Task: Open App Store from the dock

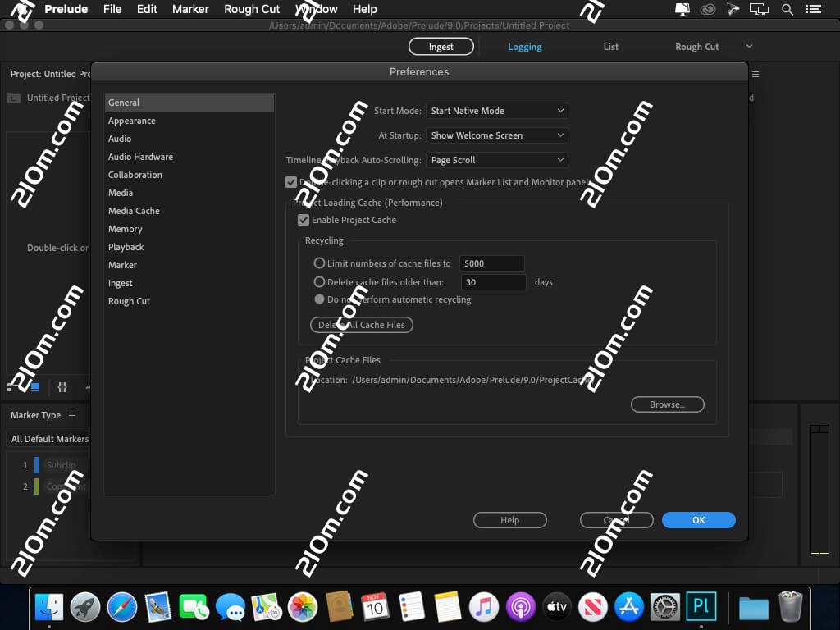Action: [x=629, y=607]
